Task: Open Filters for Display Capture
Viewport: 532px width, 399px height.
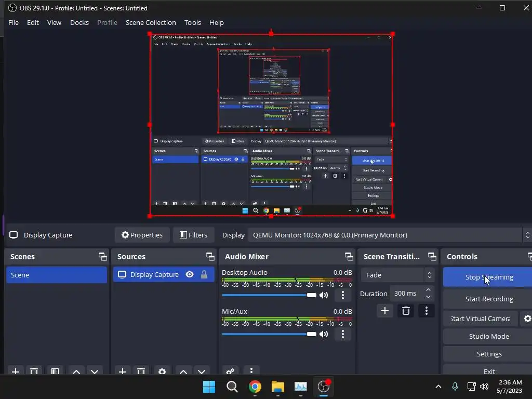Action: coord(193,235)
